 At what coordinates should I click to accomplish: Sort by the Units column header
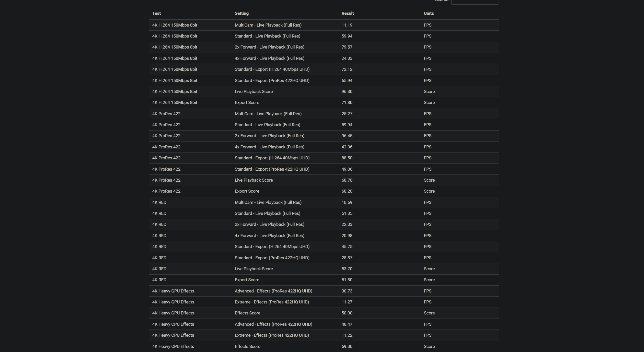point(429,13)
